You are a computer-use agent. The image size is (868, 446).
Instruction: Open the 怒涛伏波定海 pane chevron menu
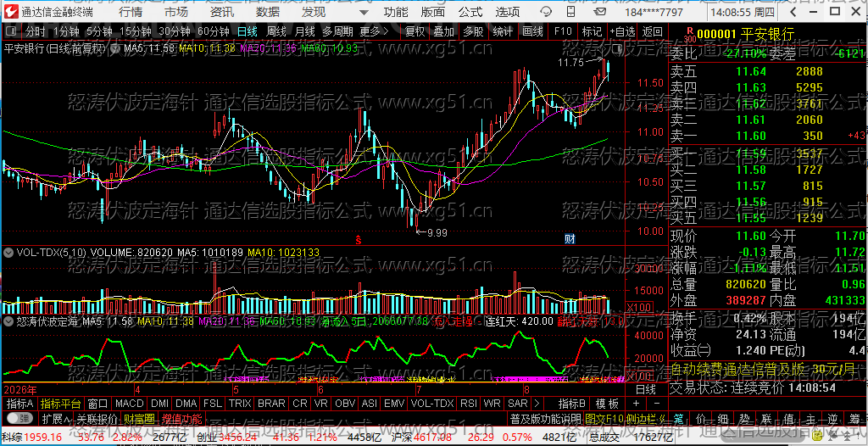(x=8, y=321)
